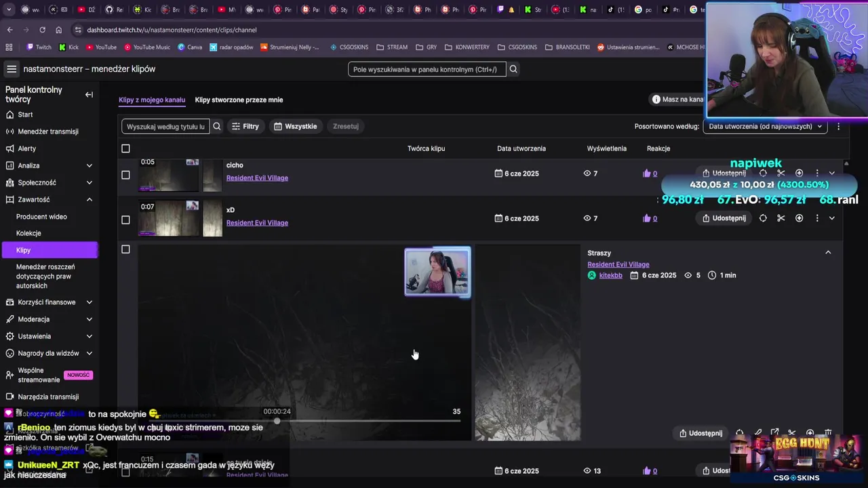This screenshot has width=868, height=488.
Task: Seek on the clip video progress bar
Action: click(304, 421)
